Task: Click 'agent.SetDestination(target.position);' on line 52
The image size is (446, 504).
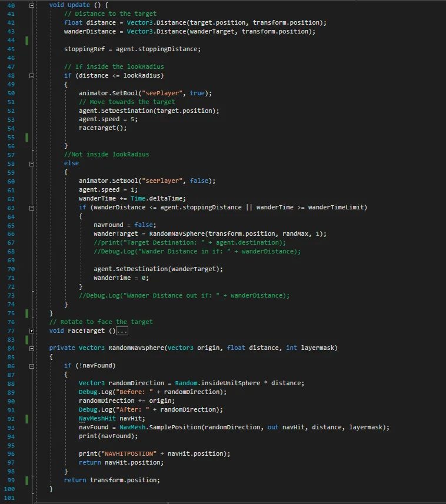Action: pos(149,111)
